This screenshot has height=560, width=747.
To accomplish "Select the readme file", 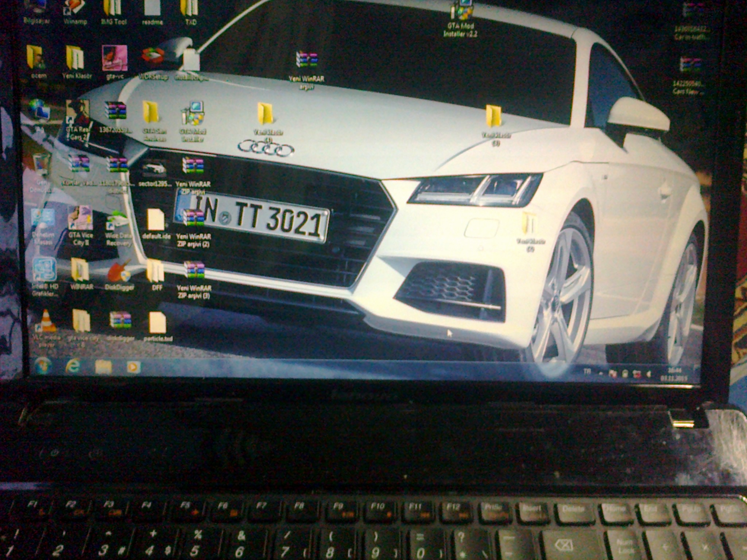I will (152, 12).
